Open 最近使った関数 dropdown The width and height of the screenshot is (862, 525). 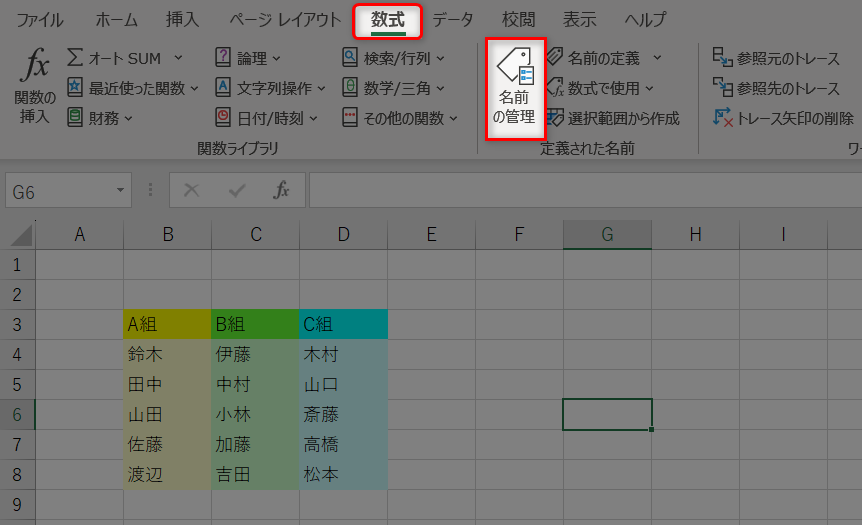[194, 88]
